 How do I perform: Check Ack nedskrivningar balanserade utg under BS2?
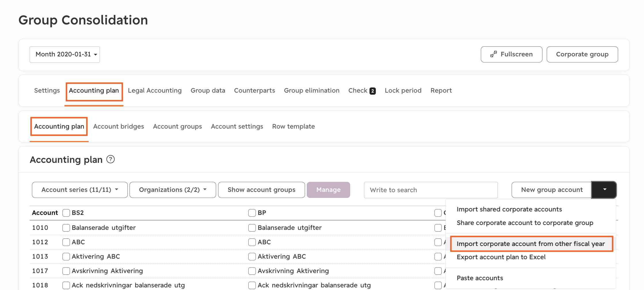point(66,285)
